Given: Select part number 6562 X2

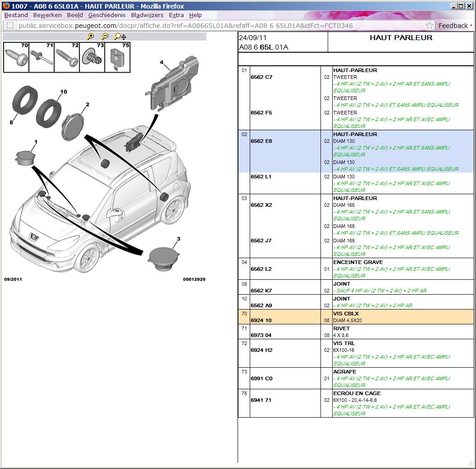Looking at the screenshot, I should (261, 205).
